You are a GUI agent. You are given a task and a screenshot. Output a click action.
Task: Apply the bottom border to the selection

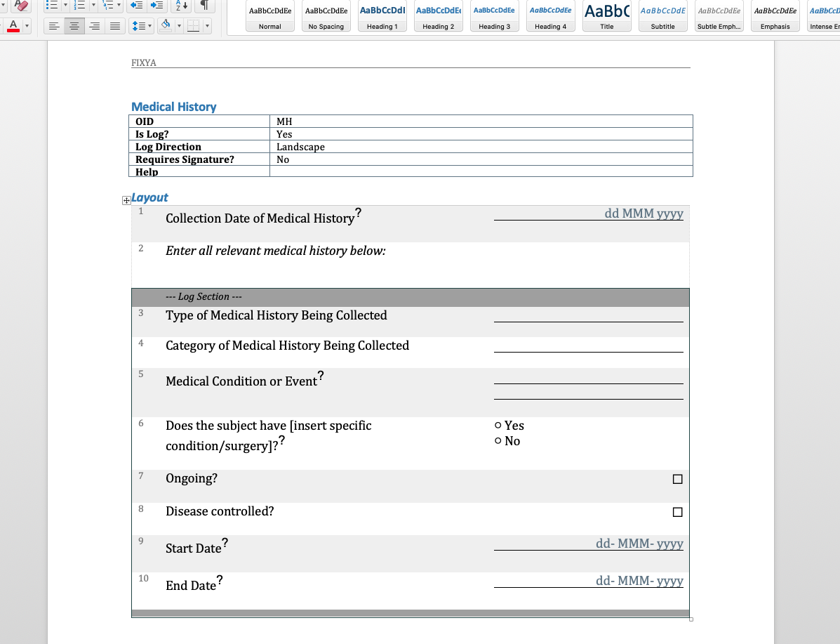coord(194,26)
